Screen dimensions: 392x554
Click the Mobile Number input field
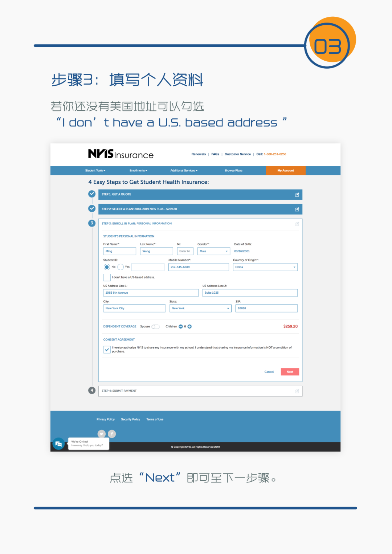(199, 267)
